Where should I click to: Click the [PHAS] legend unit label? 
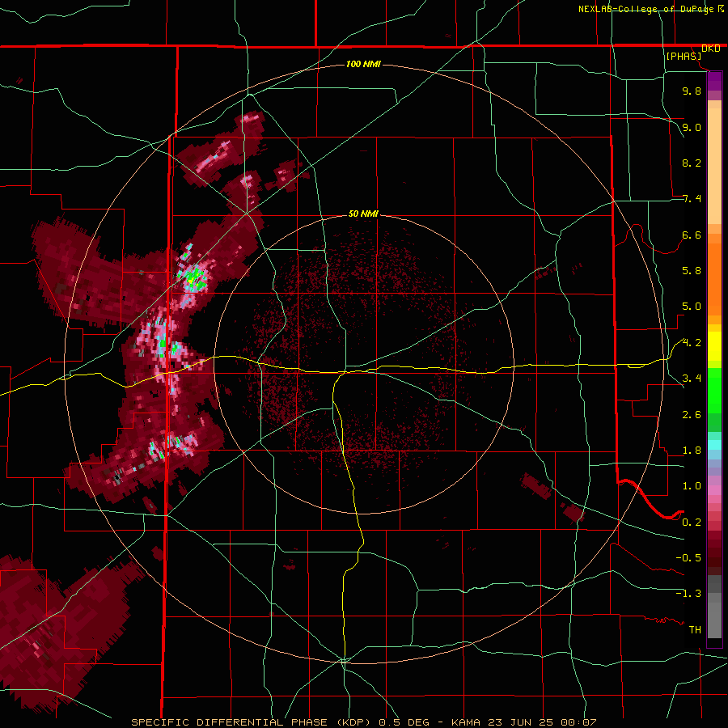click(x=684, y=56)
